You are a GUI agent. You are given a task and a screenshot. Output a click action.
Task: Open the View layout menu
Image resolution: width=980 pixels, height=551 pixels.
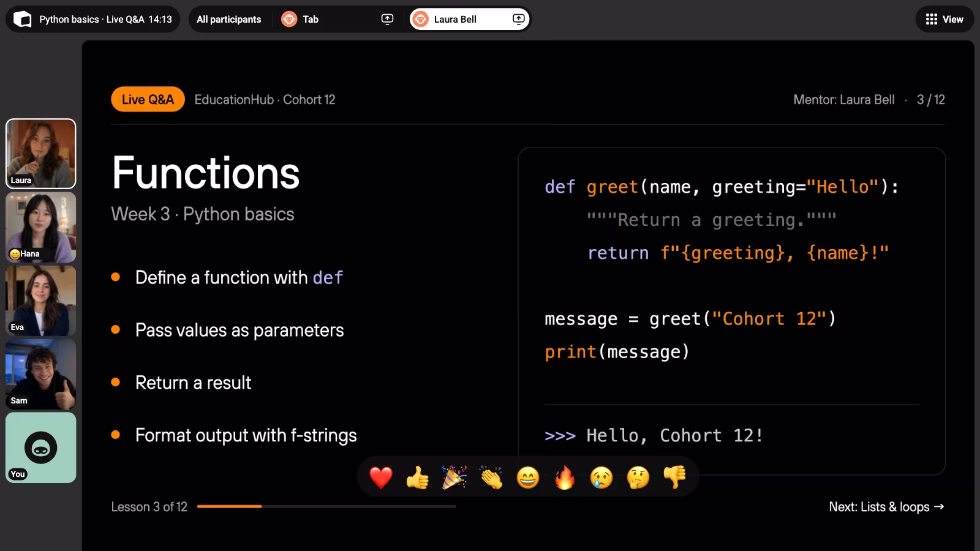(944, 19)
